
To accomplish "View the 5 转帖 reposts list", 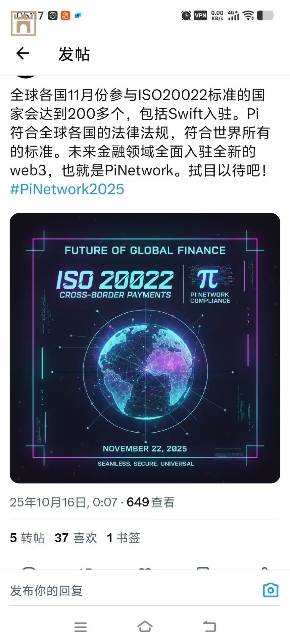I will point(27,538).
